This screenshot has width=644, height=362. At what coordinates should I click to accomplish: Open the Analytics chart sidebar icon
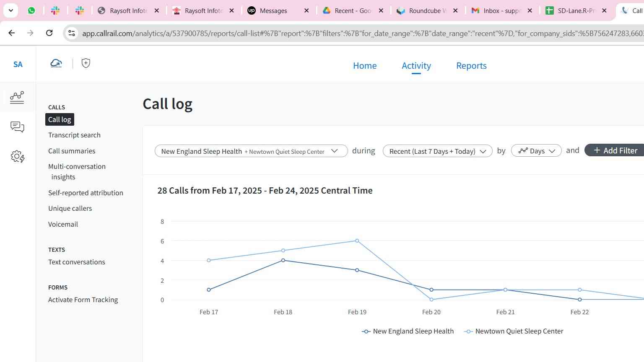coord(17,97)
